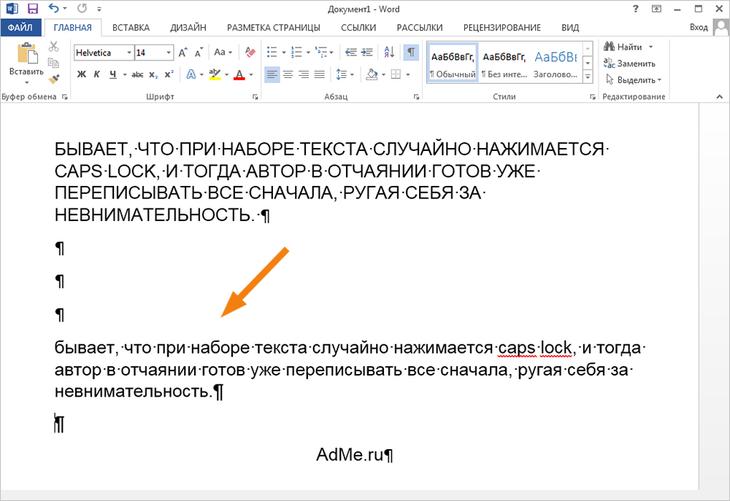Toggle italic К formatting button
Image resolution: width=730 pixels, height=501 pixels.
click(97, 74)
